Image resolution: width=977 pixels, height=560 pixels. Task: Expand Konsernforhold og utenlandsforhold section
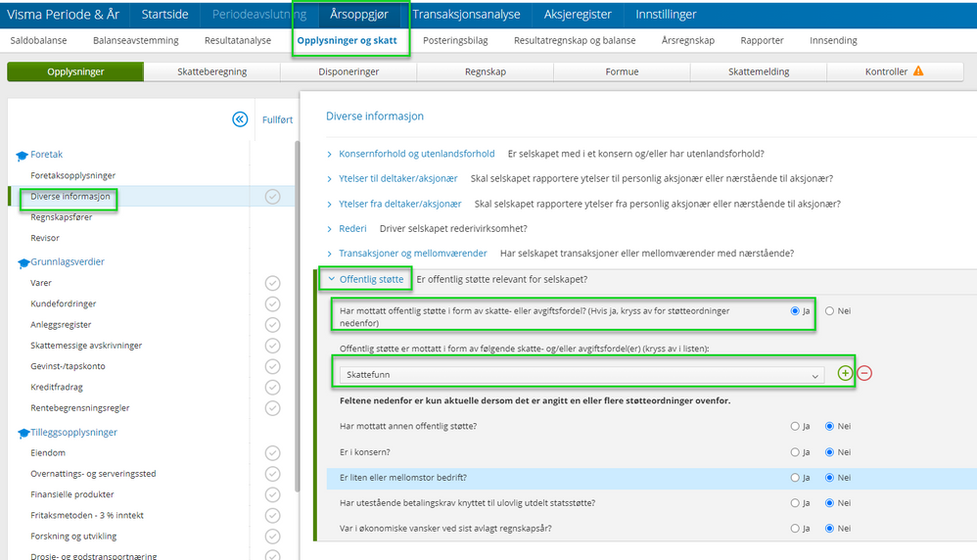tap(416, 154)
